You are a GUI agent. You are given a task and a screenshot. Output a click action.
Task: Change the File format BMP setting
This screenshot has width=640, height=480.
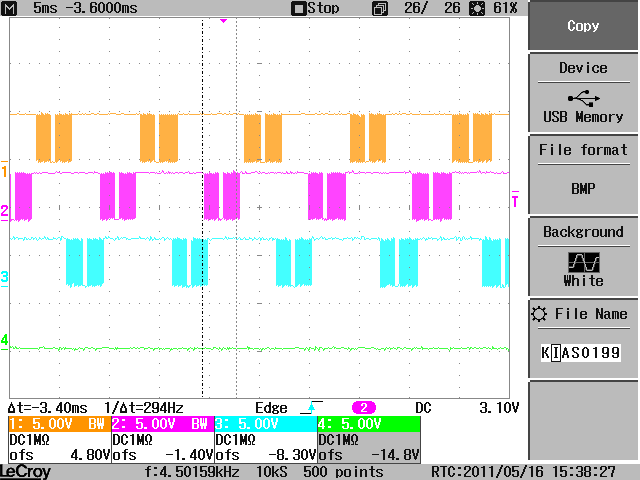pyautogui.click(x=583, y=175)
